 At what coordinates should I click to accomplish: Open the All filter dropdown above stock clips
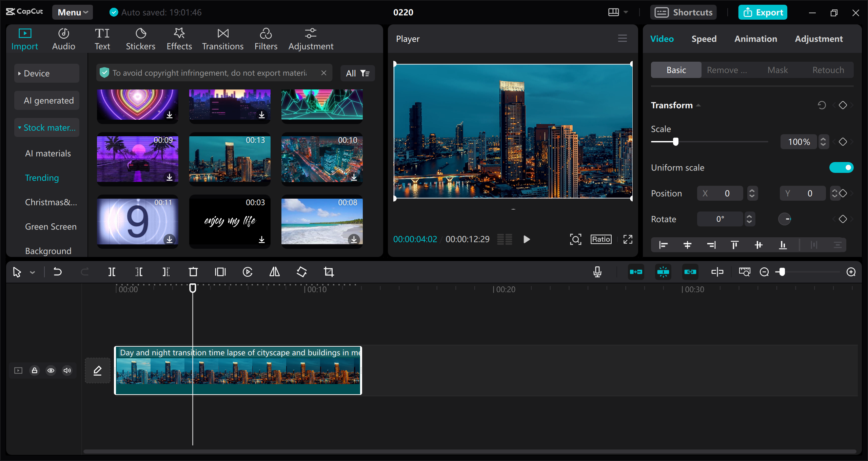357,73
